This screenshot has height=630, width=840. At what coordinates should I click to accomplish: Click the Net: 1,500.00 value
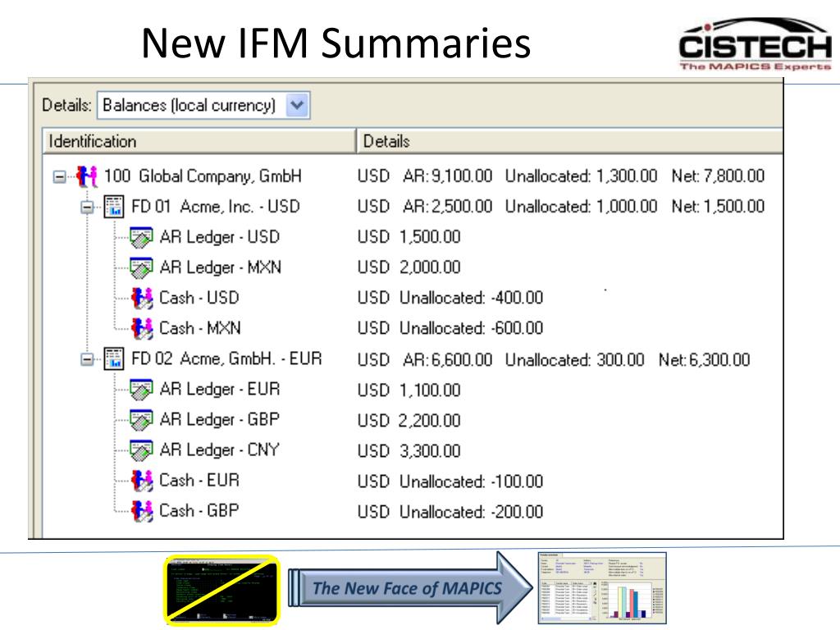(718, 207)
